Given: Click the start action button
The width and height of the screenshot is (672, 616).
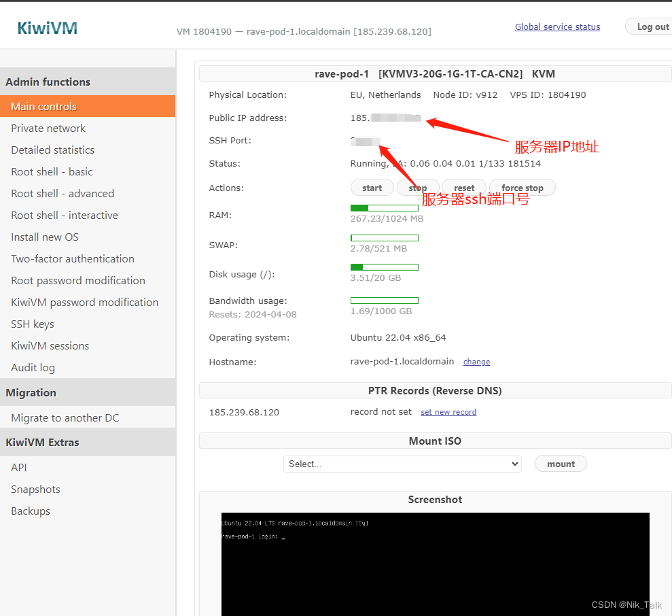Looking at the screenshot, I should (x=372, y=188).
